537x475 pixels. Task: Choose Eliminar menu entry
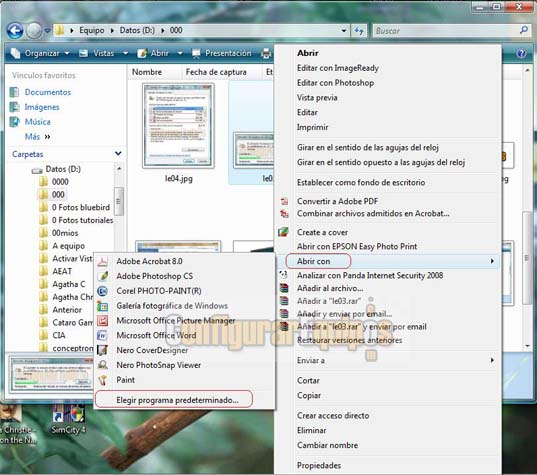tap(311, 430)
